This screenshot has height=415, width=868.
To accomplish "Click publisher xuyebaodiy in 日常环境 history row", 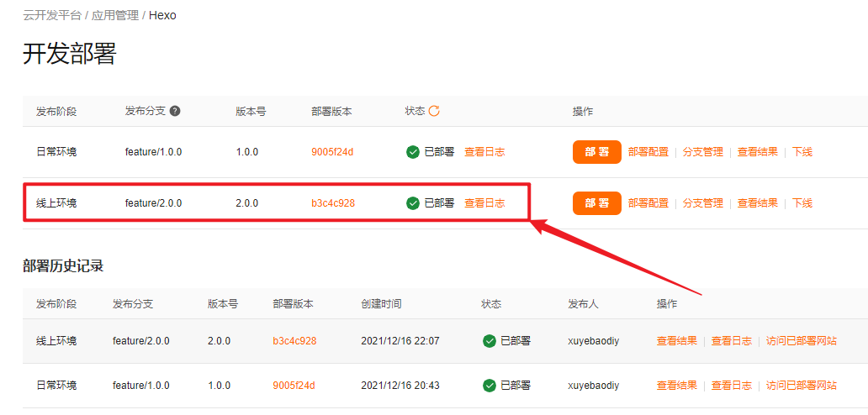I will 594,385.
